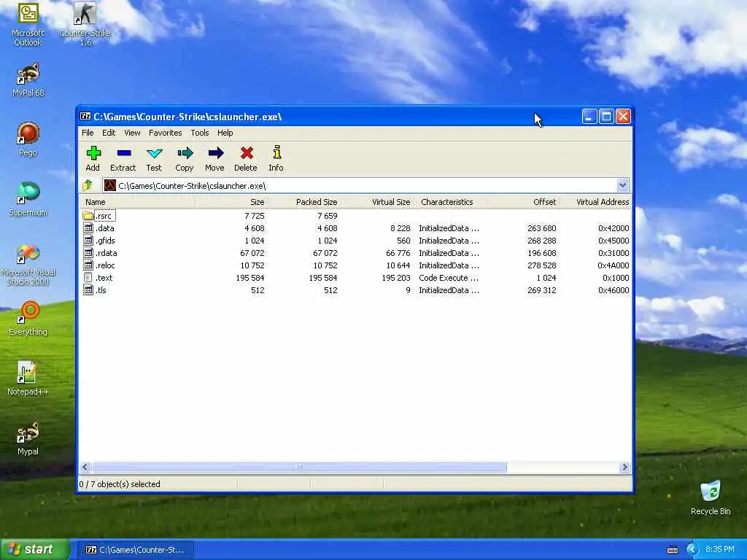Select the .rsrc folder icon
This screenshot has height=560, width=747.
88,216
